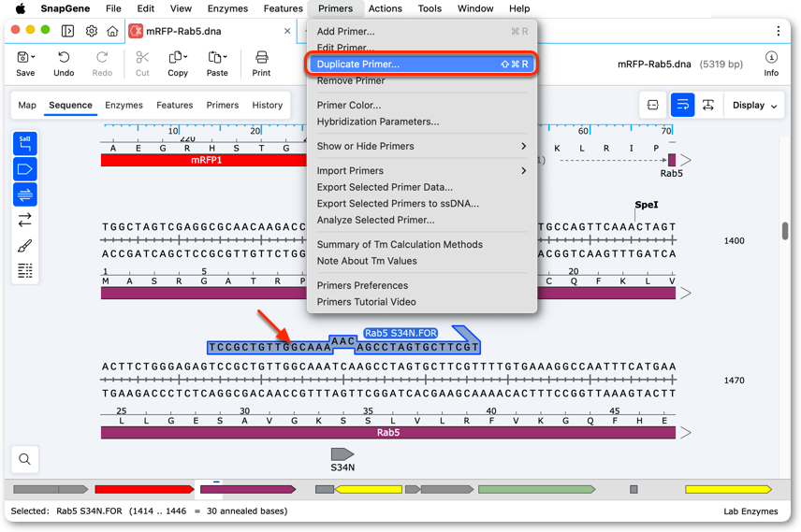Click the S34N gray feature arrow
This screenshot has width=801, height=532.
(342, 453)
